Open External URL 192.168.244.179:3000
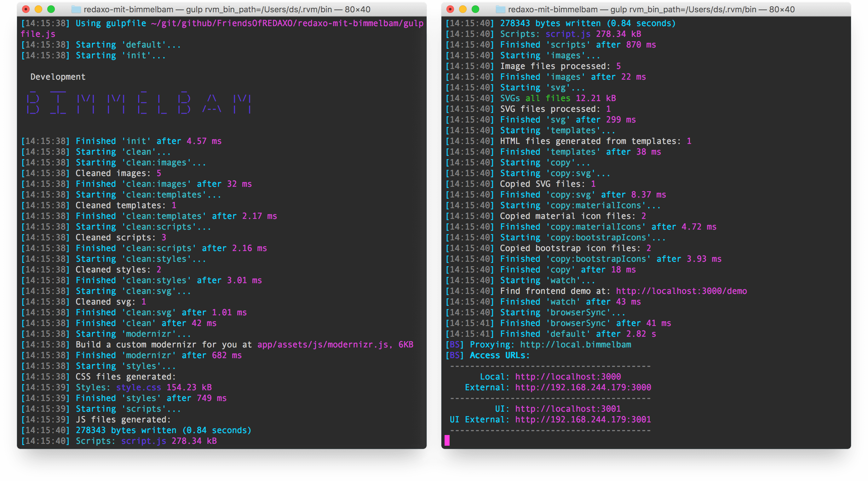The image size is (868, 481). point(583,387)
